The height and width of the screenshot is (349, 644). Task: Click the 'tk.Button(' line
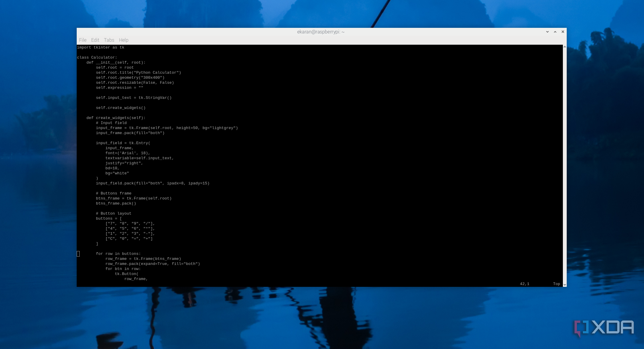pos(127,274)
